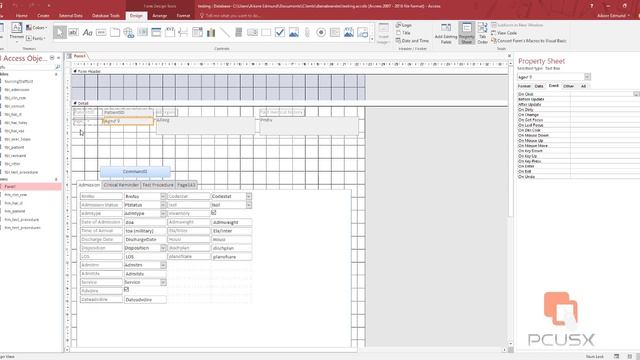Open the Format tab in Property Sheet

[x=524, y=86]
